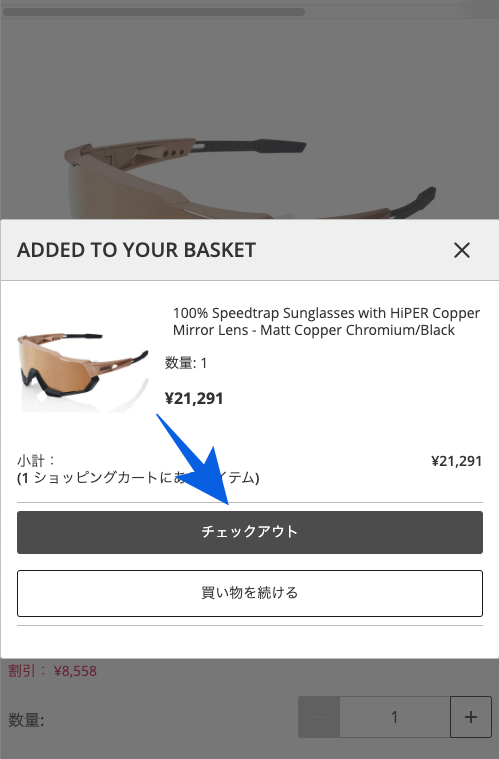
Task: Close the Added To Your Basket dialog
Action: click(x=462, y=250)
